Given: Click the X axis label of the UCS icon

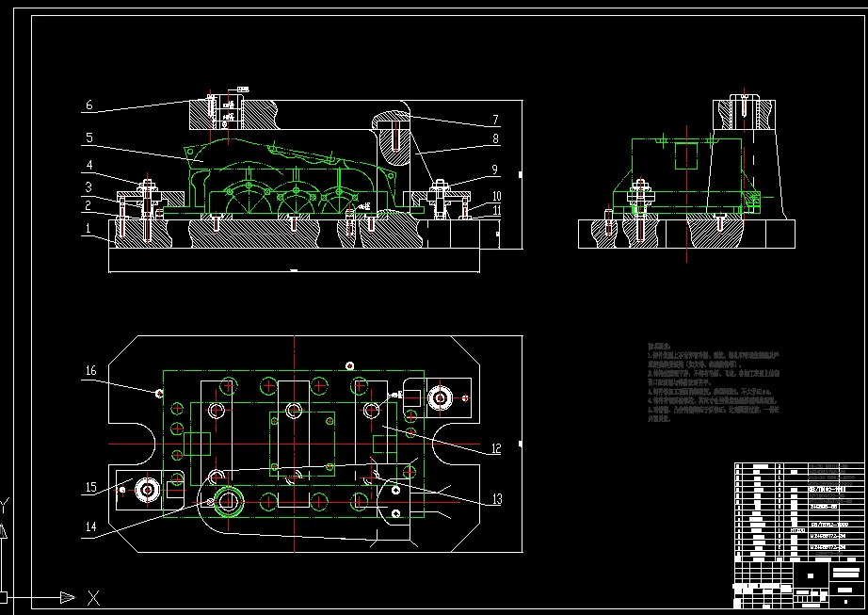Looking at the screenshot, I should 93,598.
